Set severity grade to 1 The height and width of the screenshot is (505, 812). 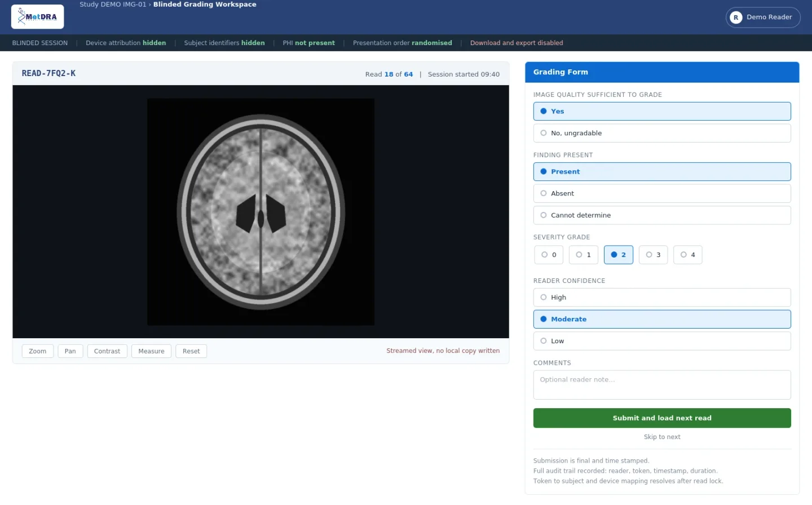click(x=583, y=255)
